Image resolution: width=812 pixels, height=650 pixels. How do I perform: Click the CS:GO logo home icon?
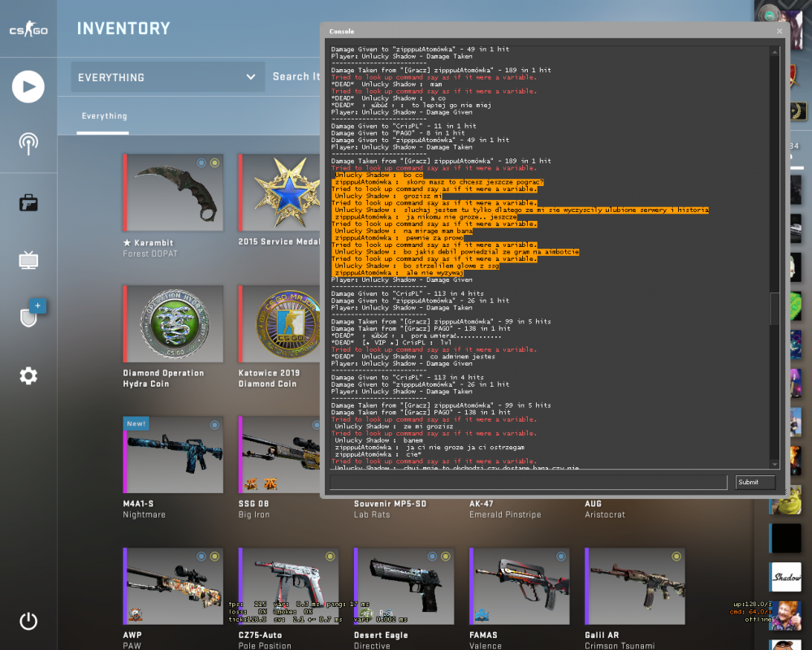(28, 29)
